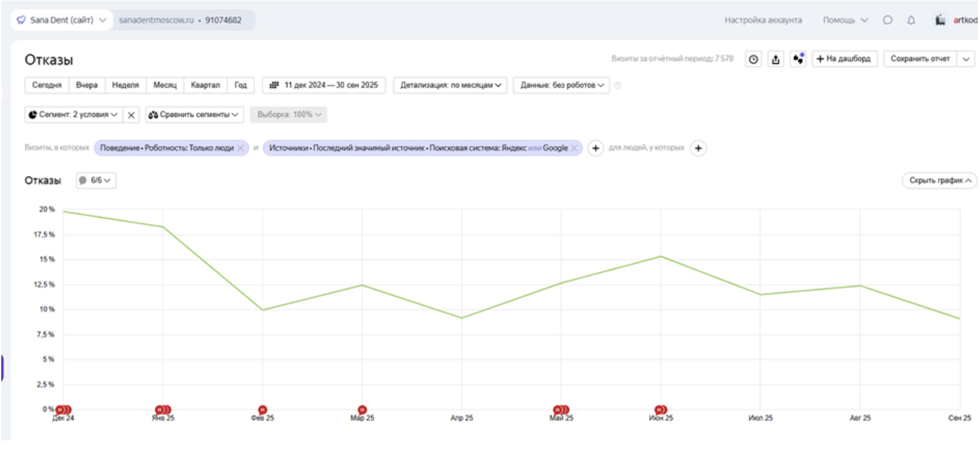Open the AI assistant icon with blue dot
This screenshot has height=454, width=980.
coord(798,59)
